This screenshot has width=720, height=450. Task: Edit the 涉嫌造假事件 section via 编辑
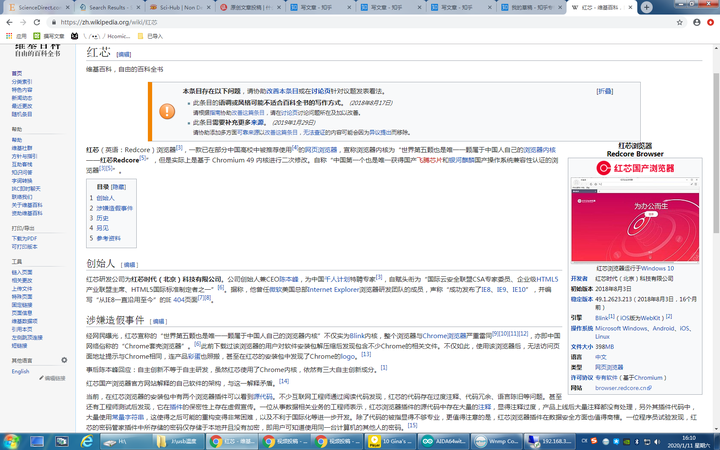tap(158, 321)
